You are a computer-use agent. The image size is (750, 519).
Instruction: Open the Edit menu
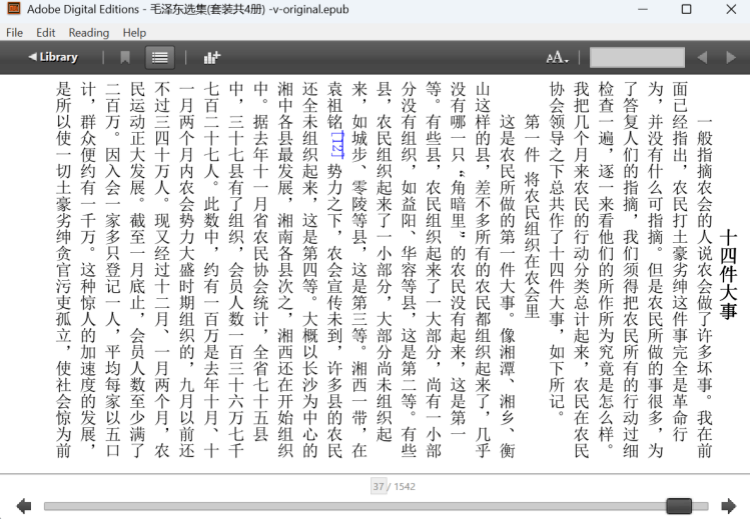coord(45,33)
